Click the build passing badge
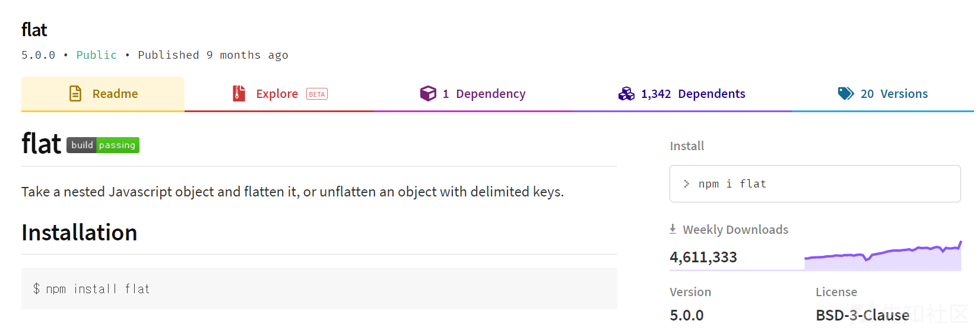This screenshot has height=330, width=980. (x=103, y=145)
